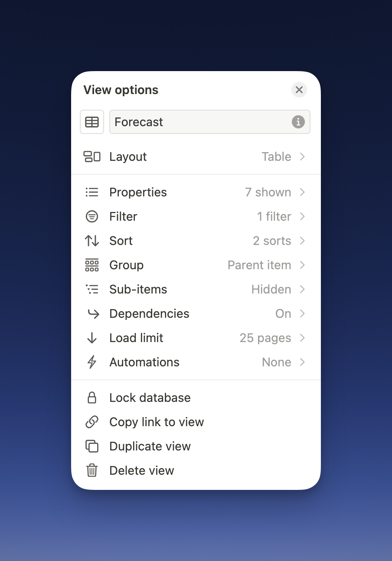Click the Sort arrows icon
This screenshot has width=392, height=561.
(x=92, y=241)
